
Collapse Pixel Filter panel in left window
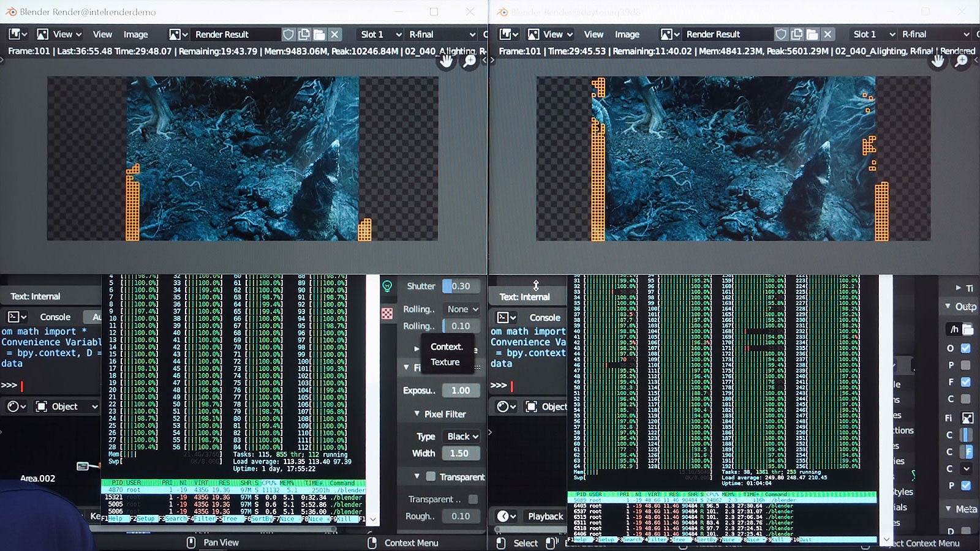tap(417, 414)
